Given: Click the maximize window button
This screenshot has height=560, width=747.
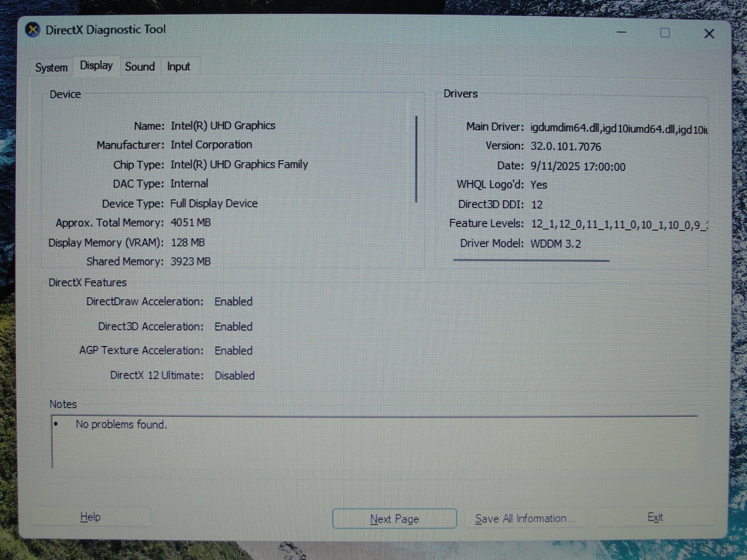Looking at the screenshot, I should [665, 33].
